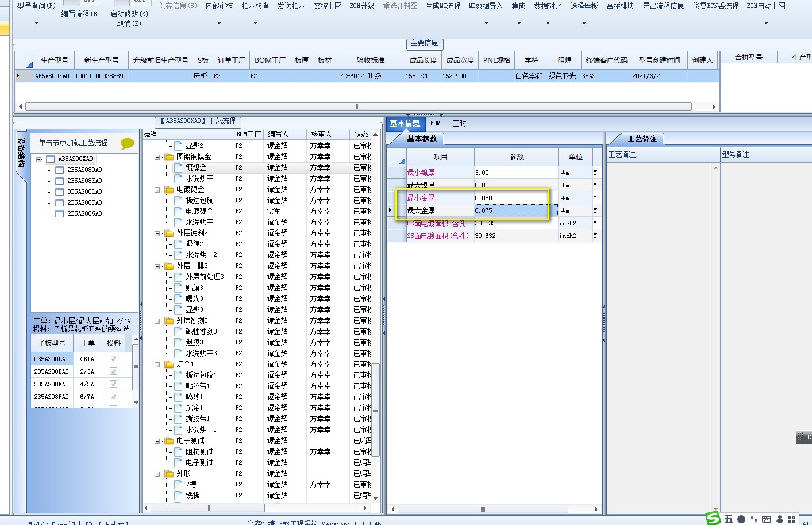This screenshot has height=525, width=812.
Task: Edit the 最小金厚 parameter value field
Action: tap(515, 198)
